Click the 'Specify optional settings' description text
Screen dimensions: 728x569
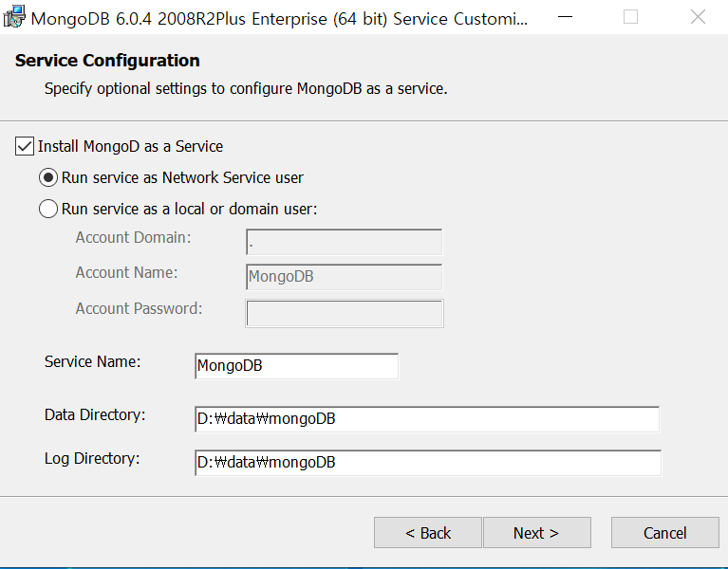pos(246,88)
